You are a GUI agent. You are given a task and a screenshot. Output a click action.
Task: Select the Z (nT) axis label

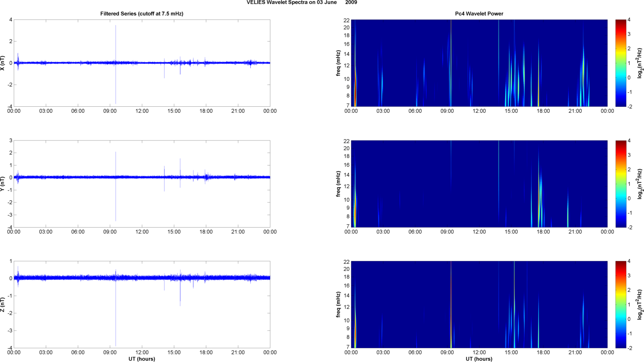(3, 305)
